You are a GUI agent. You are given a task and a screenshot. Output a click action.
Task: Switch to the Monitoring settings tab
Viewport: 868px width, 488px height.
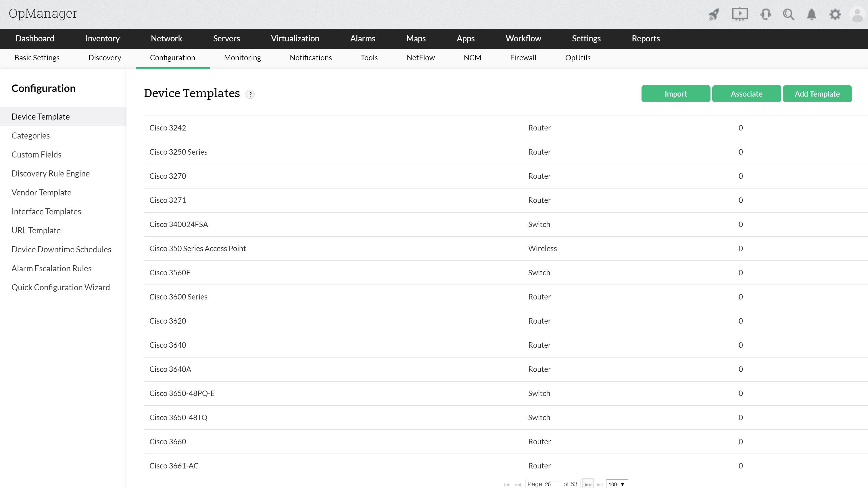[242, 58]
